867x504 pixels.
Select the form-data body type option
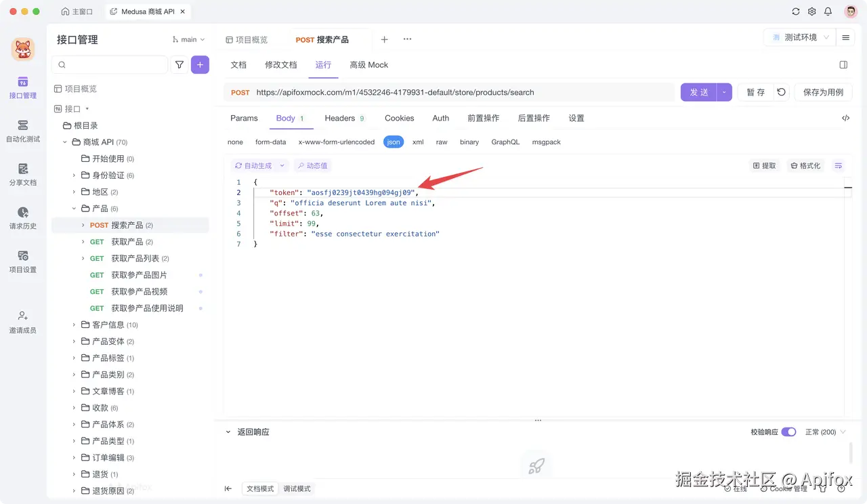click(x=270, y=142)
